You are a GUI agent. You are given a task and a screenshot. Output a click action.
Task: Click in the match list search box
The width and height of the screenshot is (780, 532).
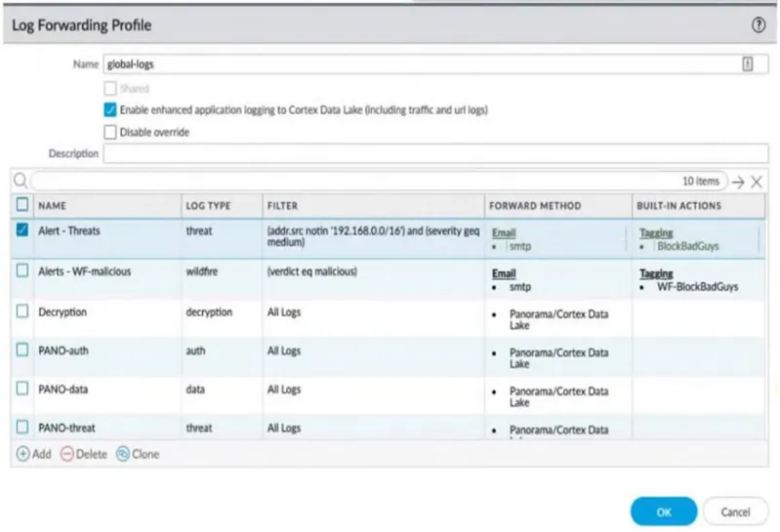379,181
